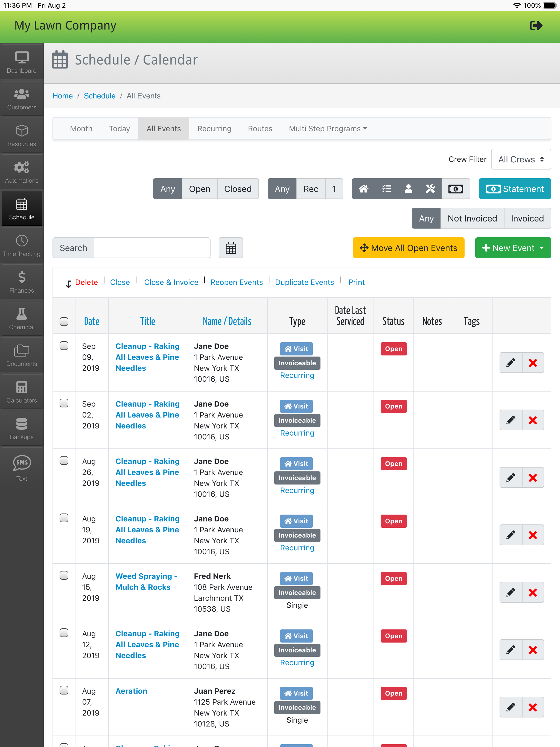This screenshot has height=747, width=560.
Task: Select the Aeration event checkbox
Action: point(64,690)
